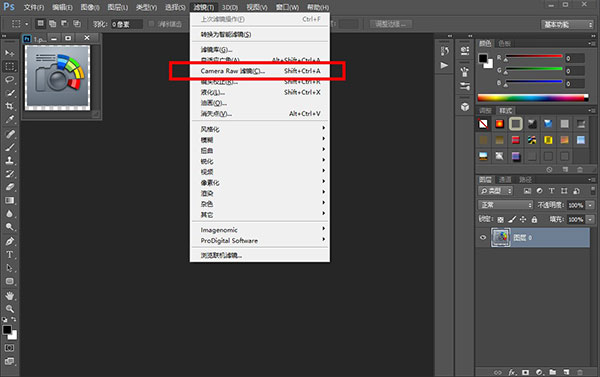Toggle type layer filter in Layers panel
The height and width of the screenshot is (377, 600).
[551, 191]
